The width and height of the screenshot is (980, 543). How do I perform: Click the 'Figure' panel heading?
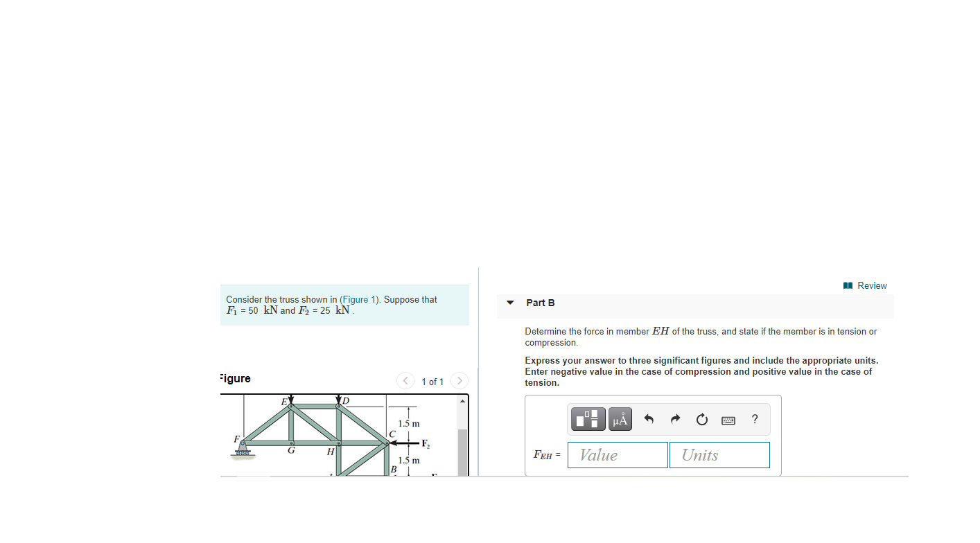[x=235, y=378]
